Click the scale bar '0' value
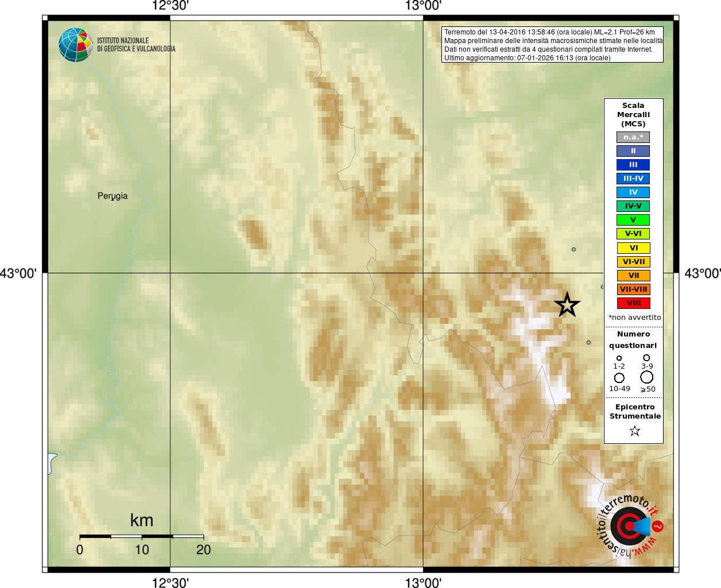Viewport: 721px width, 588px height. [x=80, y=550]
